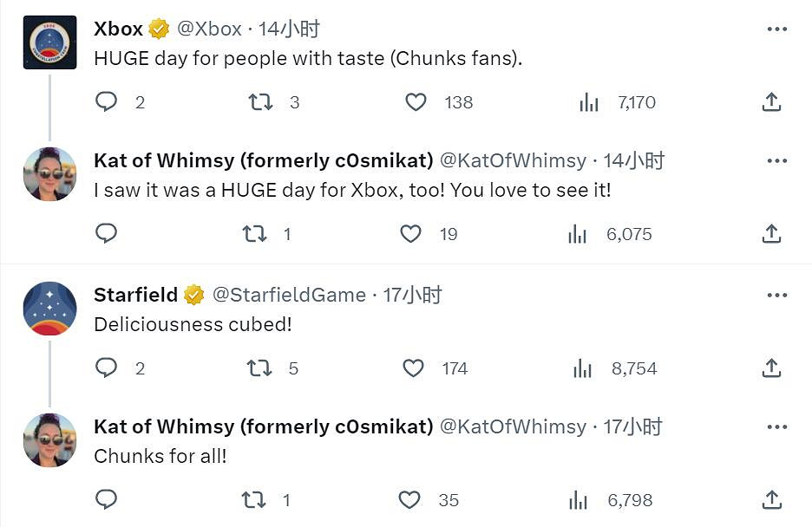
Task: Click the Starfield profile avatar
Action: (x=49, y=309)
